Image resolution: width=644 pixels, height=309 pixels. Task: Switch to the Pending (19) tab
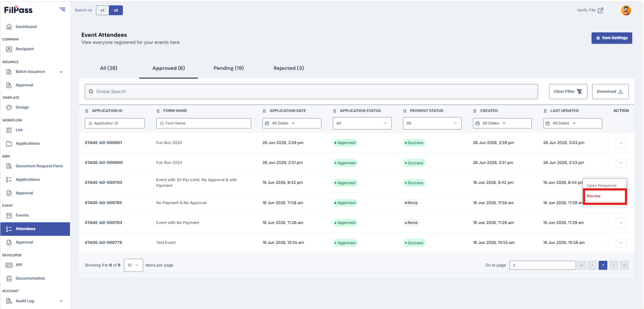[229, 68]
